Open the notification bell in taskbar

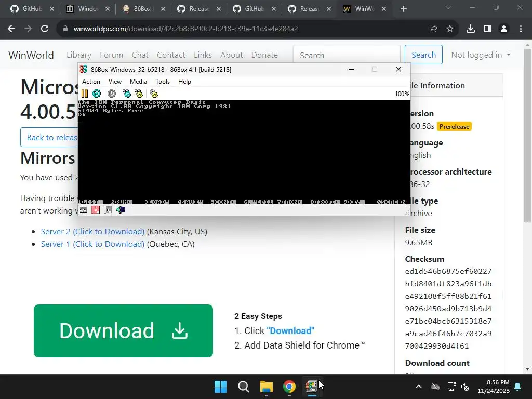click(518, 387)
